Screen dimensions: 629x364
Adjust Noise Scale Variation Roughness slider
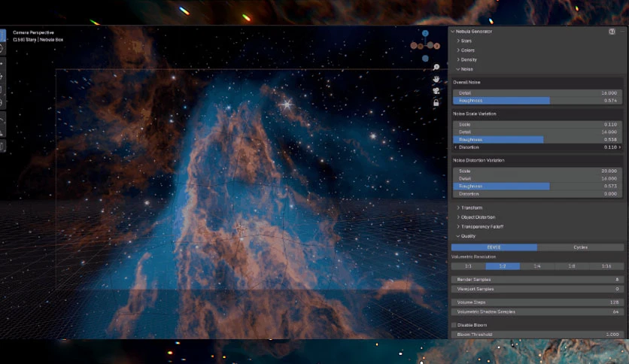(537, 139)
